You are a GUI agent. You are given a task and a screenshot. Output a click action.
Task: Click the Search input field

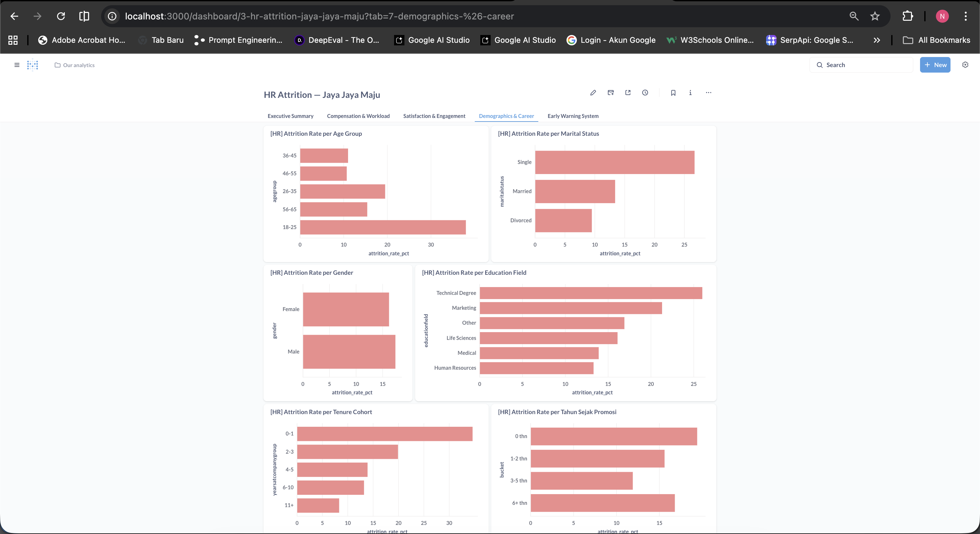point(861,65)
